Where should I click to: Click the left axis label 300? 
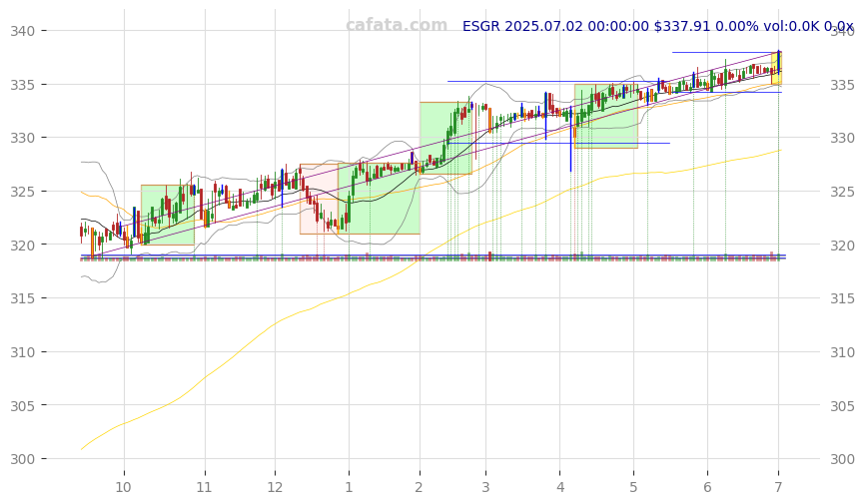click(23, 459)
